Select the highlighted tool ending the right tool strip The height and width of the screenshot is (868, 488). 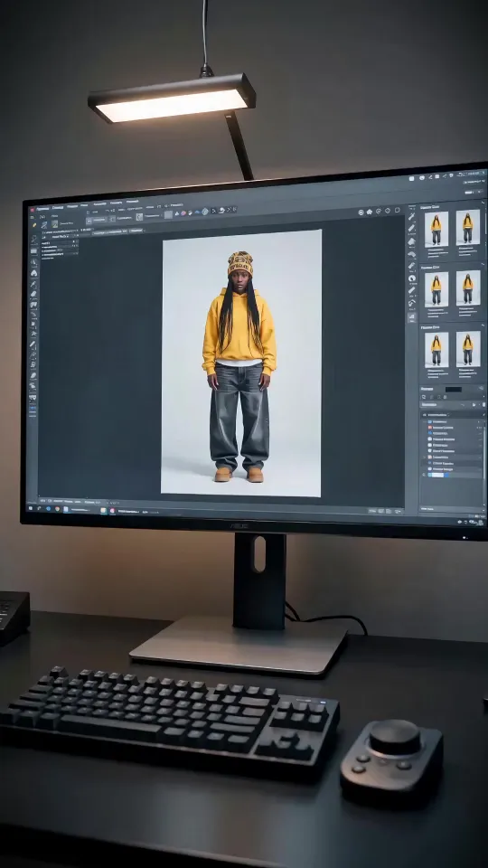[x=412, y=317]
